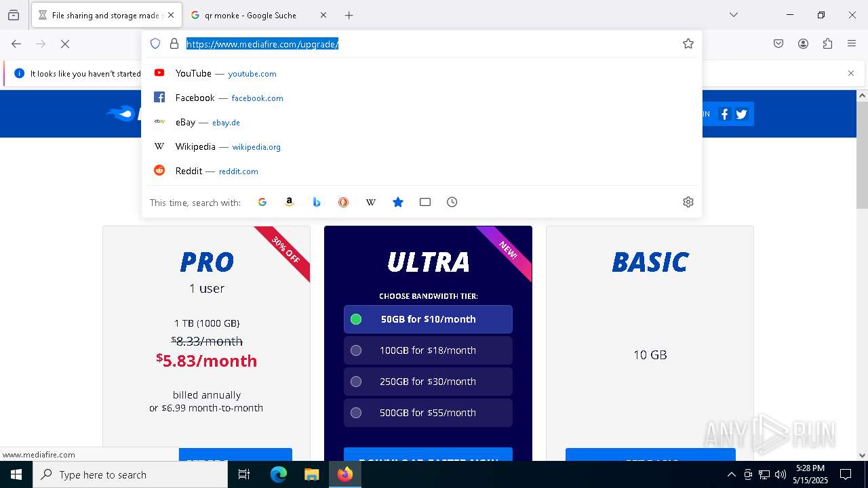Choose Reddit suggestion in URL dropdown
Screen dimensions: 868x488
click(x=422, y=171)
